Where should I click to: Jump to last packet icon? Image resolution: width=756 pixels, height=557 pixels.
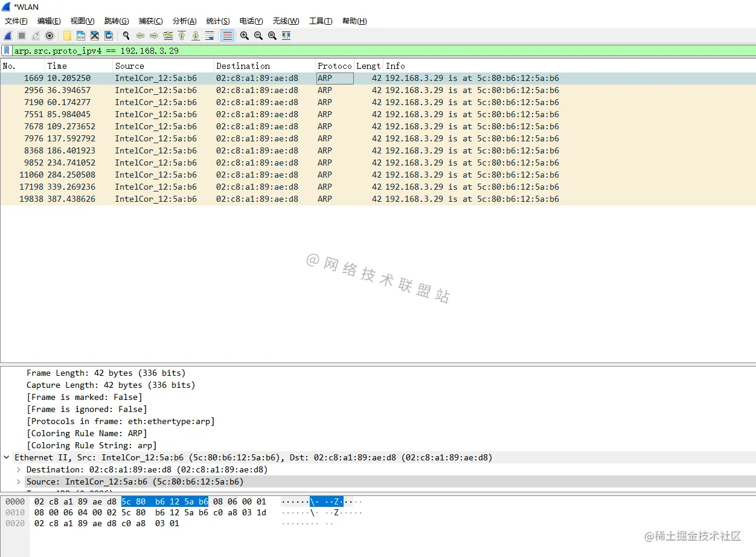click(x=196, y=36)
